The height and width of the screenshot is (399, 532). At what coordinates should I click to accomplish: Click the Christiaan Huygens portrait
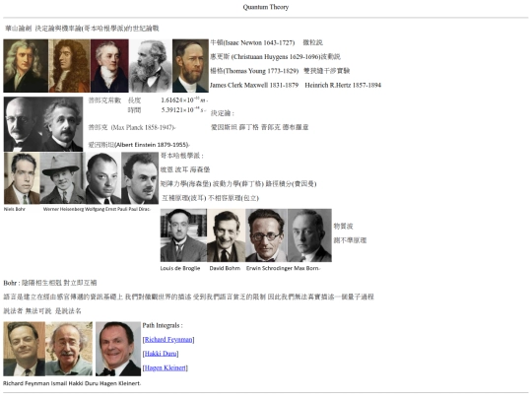(69, 66)
